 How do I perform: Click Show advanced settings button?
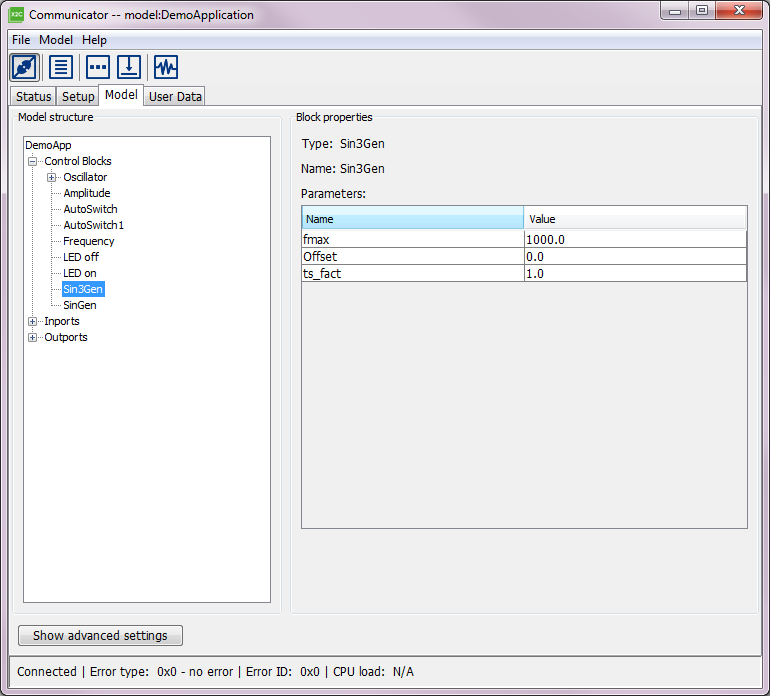coord(100,636)
